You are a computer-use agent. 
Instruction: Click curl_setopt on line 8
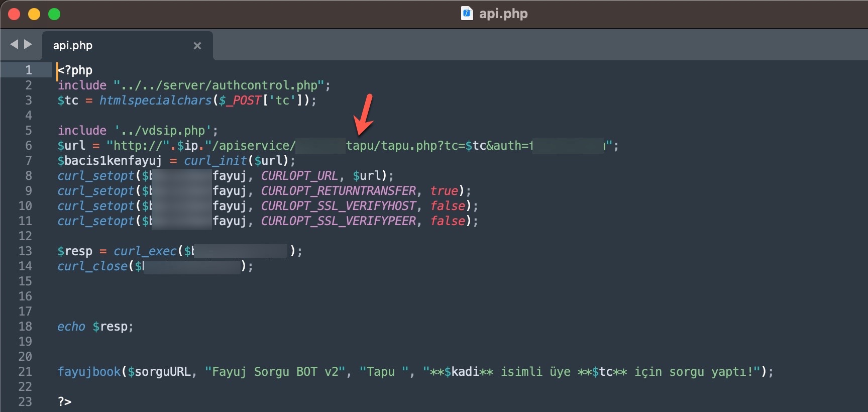[96, 175]
